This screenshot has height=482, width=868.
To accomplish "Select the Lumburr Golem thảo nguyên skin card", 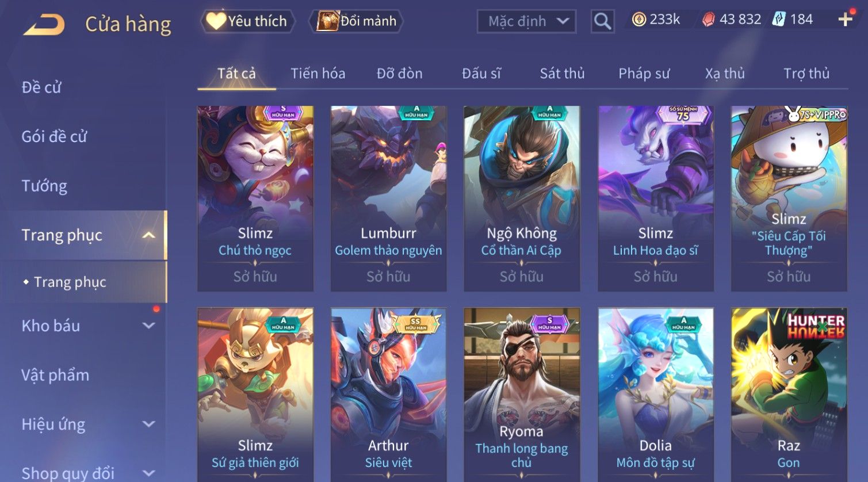I will tap(388, 198).
